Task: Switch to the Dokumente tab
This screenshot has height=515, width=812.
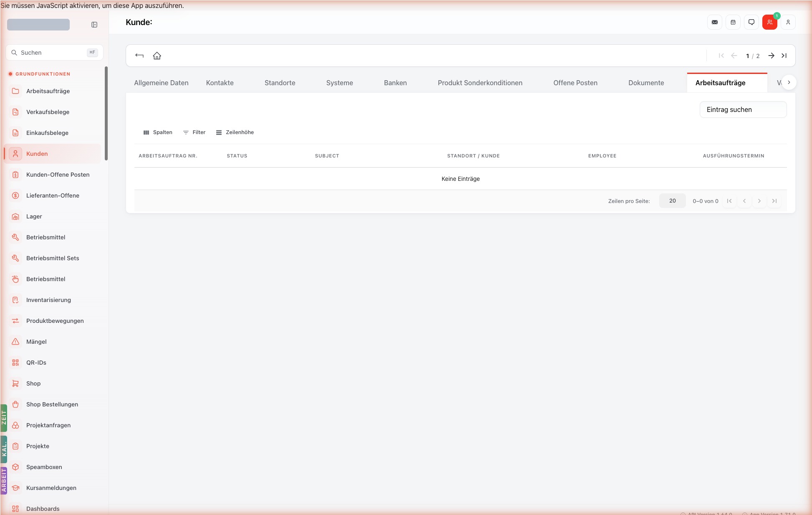Action: click(x=646, y=83)
